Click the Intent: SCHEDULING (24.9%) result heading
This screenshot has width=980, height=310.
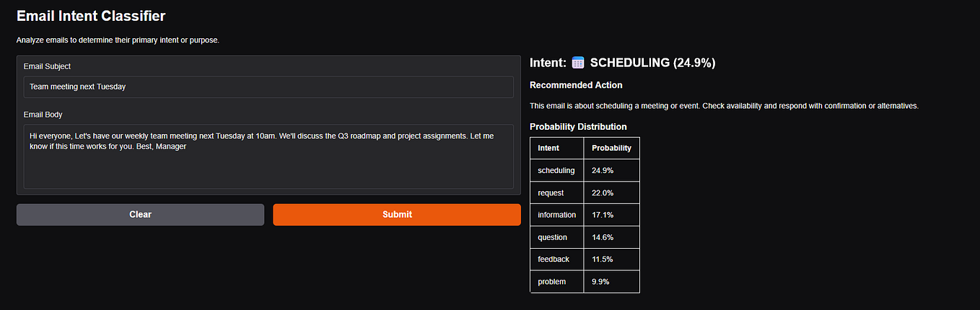pyautogui.click(x=622, y=63)
